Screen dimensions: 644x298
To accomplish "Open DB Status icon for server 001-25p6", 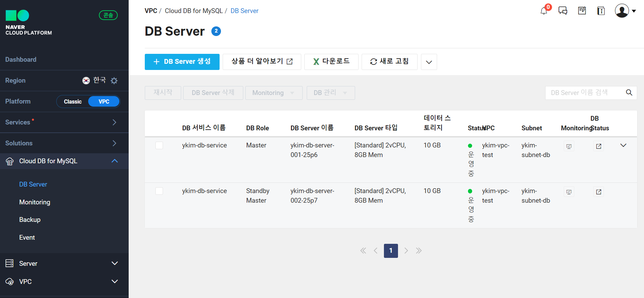I will (599, 146).
